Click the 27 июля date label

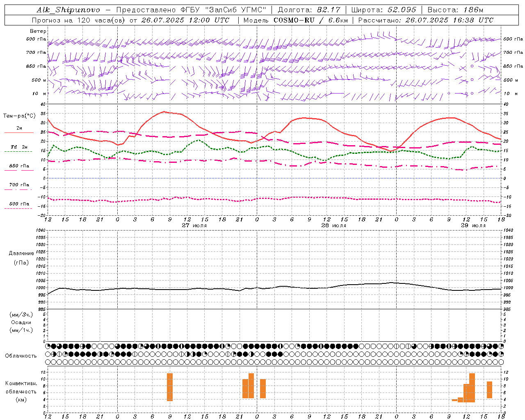click(194, 226)
